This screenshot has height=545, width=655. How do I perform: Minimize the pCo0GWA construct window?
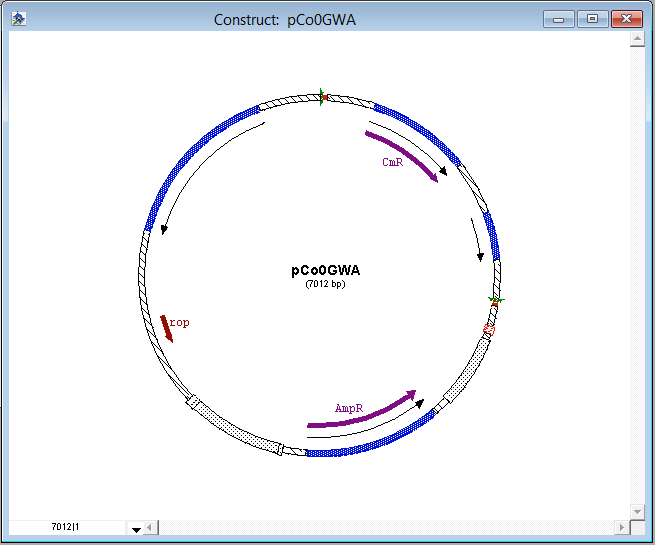coord(559,19)
